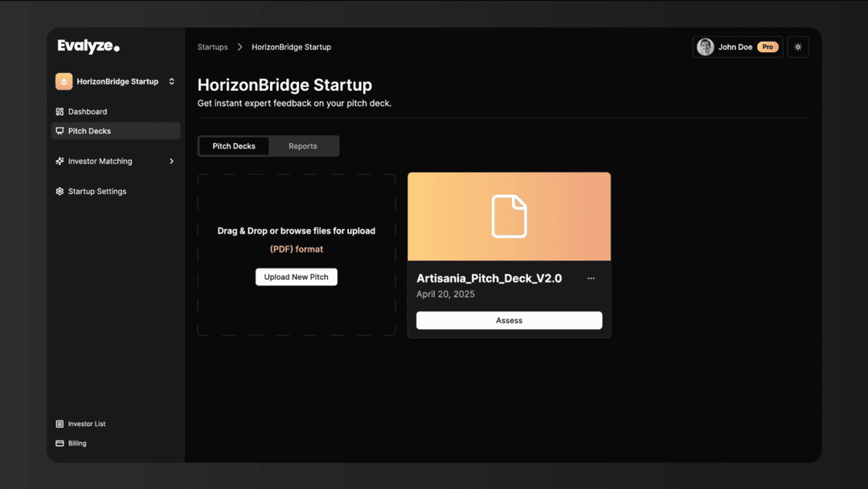Go to Startups breadcrumb link
The image size is (868, 489).
point(213,47)
